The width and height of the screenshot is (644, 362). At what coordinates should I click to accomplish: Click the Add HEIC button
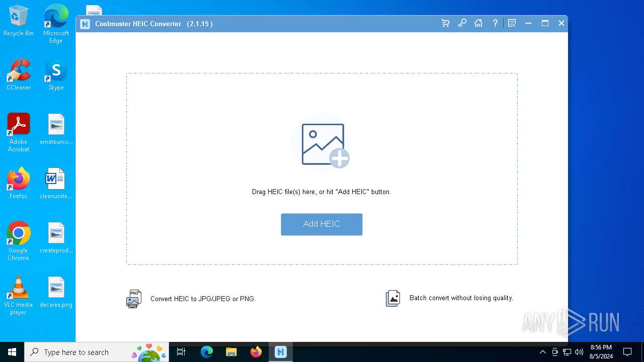click(321, 224)
